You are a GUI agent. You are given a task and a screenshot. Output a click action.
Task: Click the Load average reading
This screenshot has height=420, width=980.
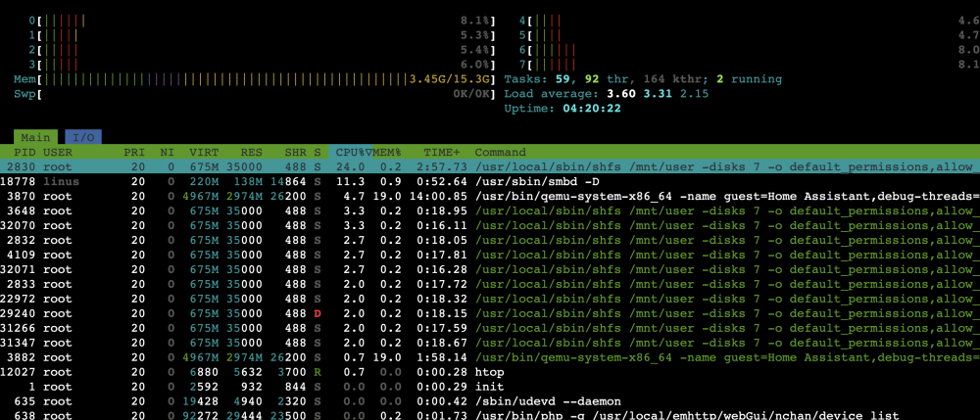tap(607, 94)
